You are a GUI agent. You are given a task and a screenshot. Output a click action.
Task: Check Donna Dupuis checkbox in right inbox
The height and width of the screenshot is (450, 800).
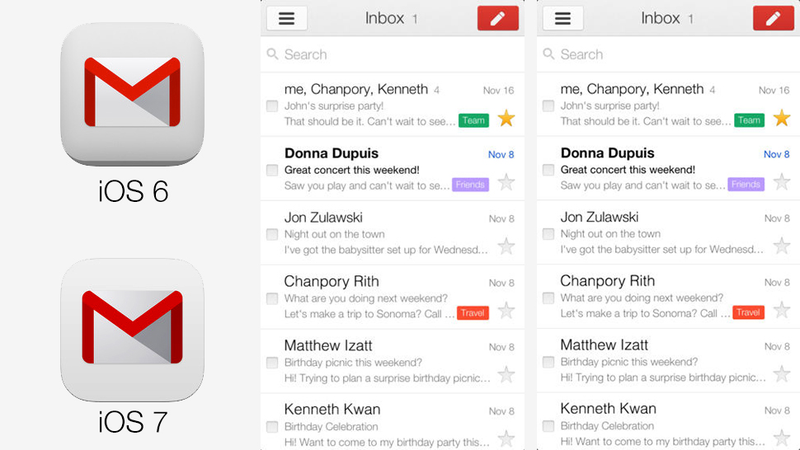pos(548,169)
